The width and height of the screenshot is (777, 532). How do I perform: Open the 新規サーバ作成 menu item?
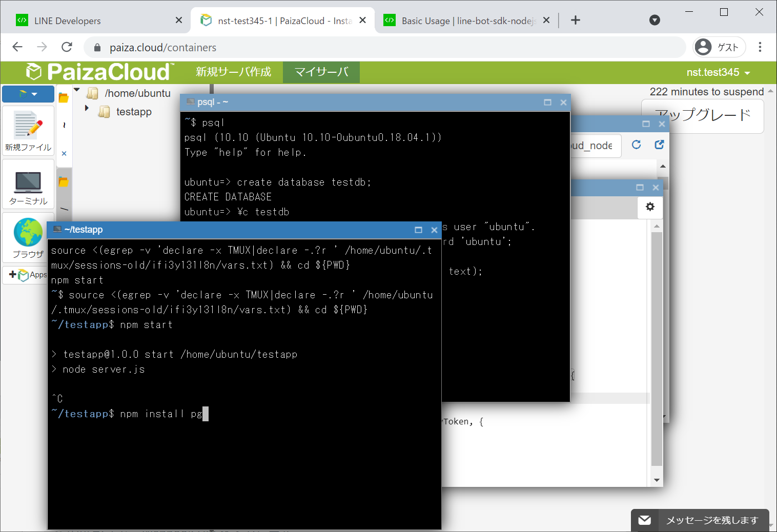pos(233,72)
